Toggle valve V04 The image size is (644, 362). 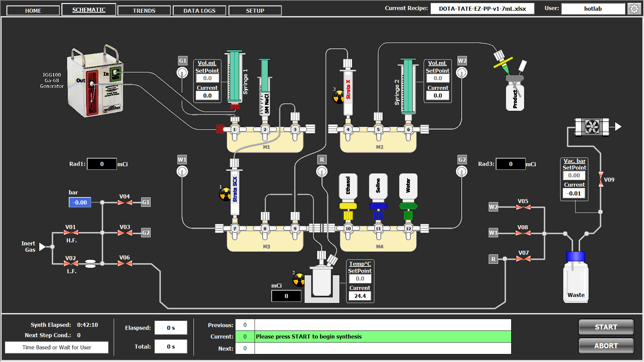coord(125,202)
